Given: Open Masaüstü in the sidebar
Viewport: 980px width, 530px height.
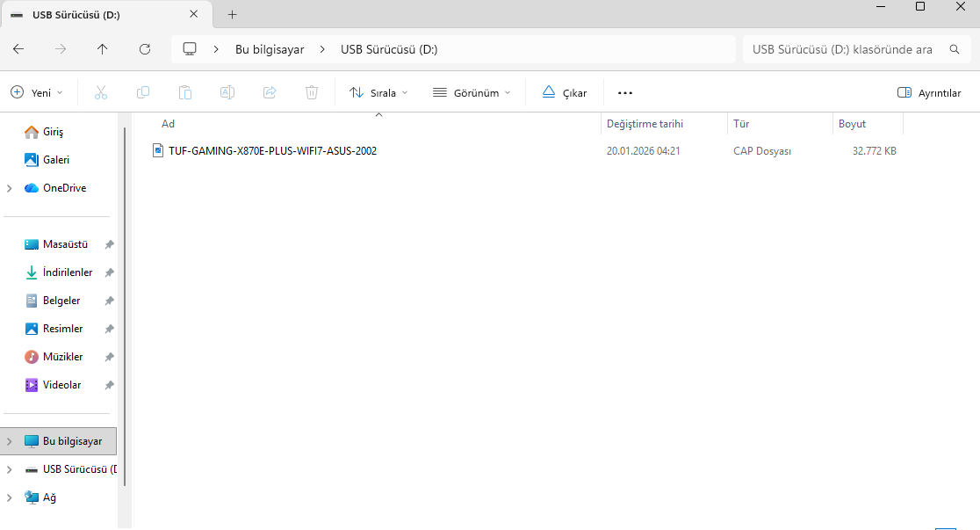Looking at the screenshot, I should point(65,244).
